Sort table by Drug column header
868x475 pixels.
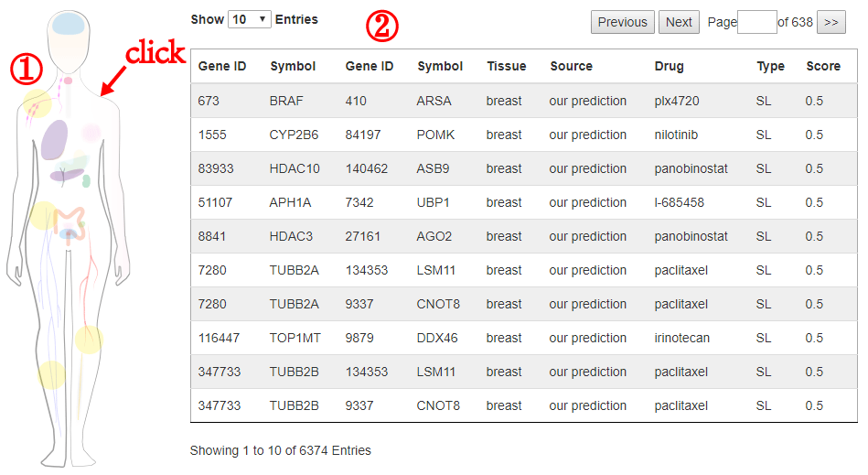coord(669,67)
